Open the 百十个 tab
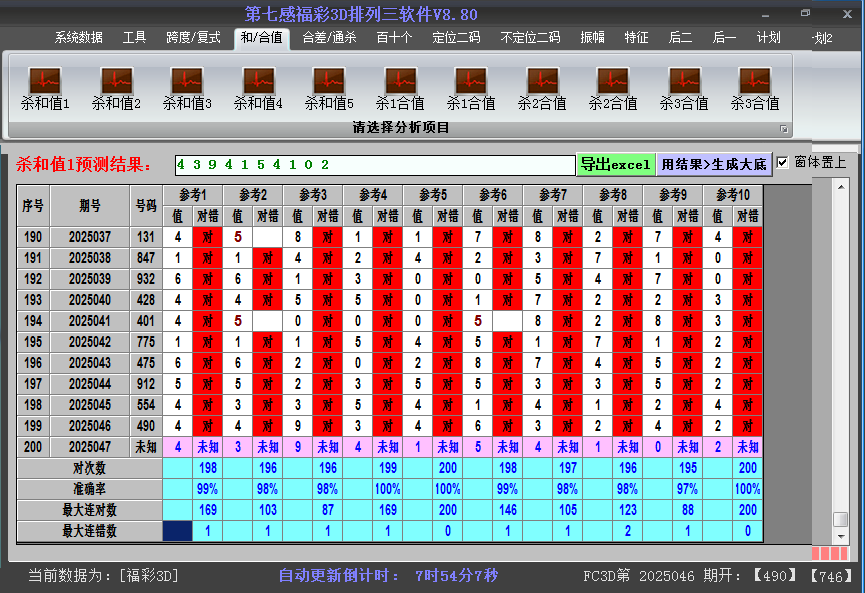Image resolution: width=865 pixels, height=593 pixels. (394, 38)
